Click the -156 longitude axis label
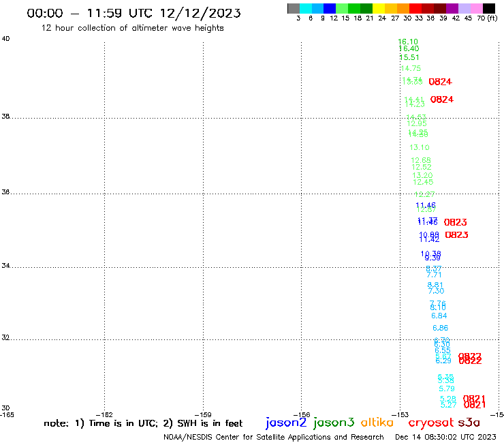 (x=302, y=415)
